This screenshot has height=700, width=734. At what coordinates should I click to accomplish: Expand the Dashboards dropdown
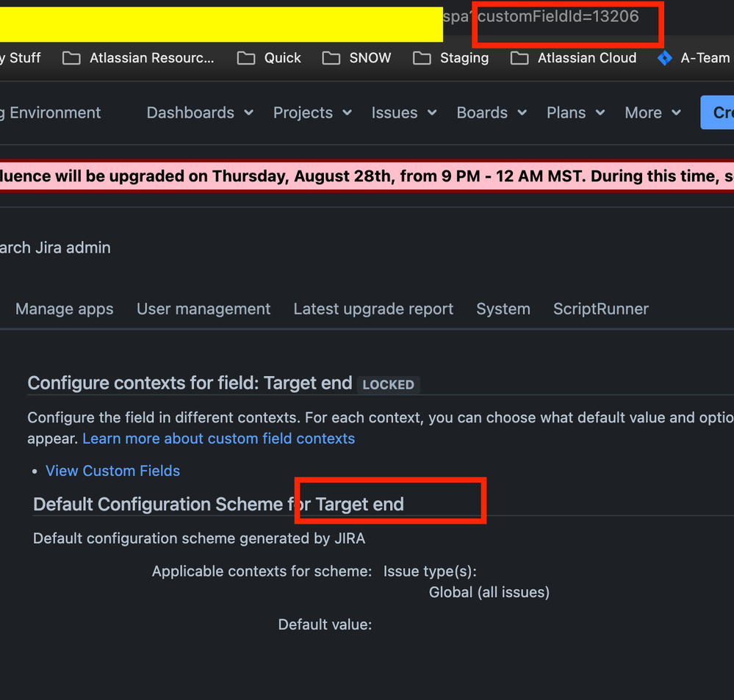pyautogui.click(x=200, y=112)
